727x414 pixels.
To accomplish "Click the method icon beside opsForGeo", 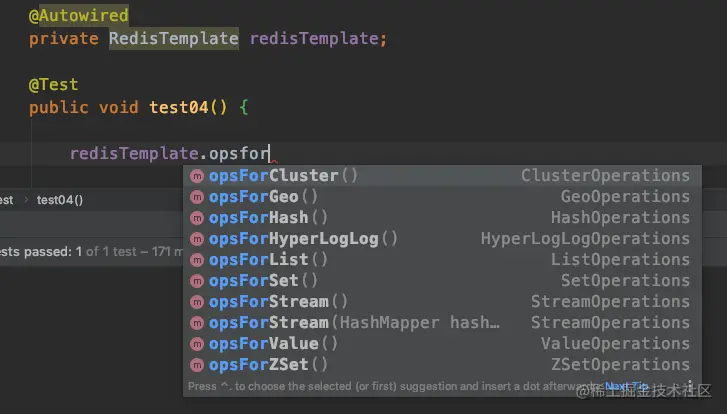I will (x=197, y=197).
